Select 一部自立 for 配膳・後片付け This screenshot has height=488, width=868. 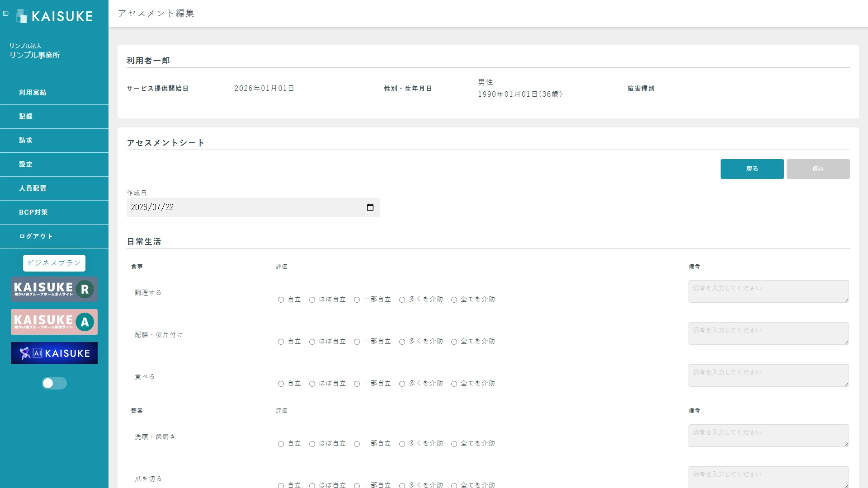pos(357,342)
